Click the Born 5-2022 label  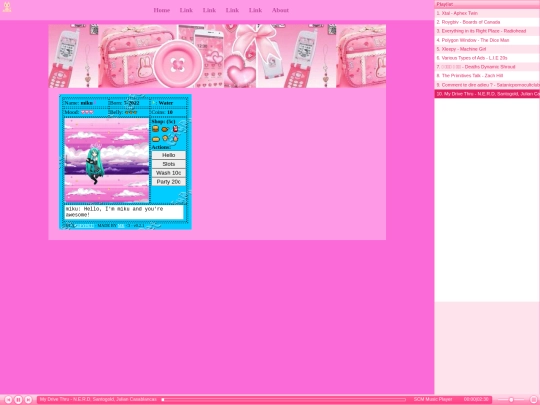tap(124, 103)
